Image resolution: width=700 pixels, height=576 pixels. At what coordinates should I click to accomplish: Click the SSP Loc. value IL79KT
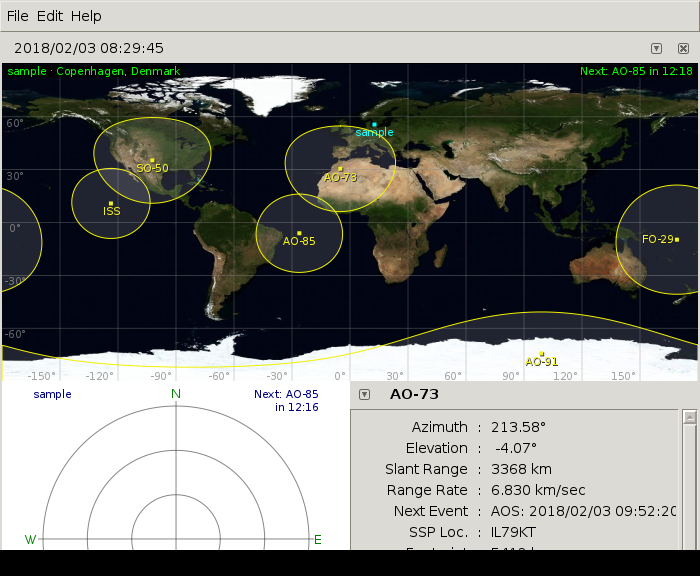coord(513,532)
